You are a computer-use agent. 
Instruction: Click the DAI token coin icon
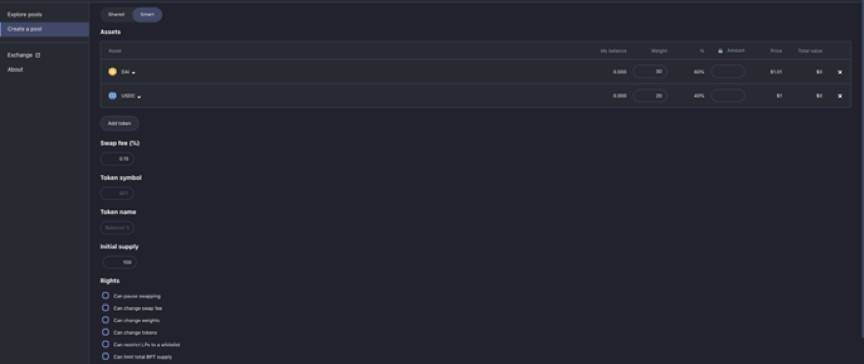click(112, 72)
